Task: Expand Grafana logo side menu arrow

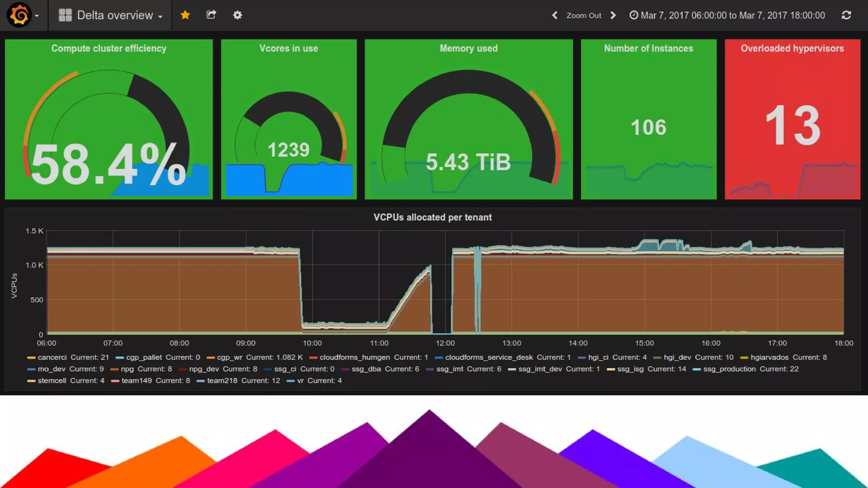Action: (37, 16)
